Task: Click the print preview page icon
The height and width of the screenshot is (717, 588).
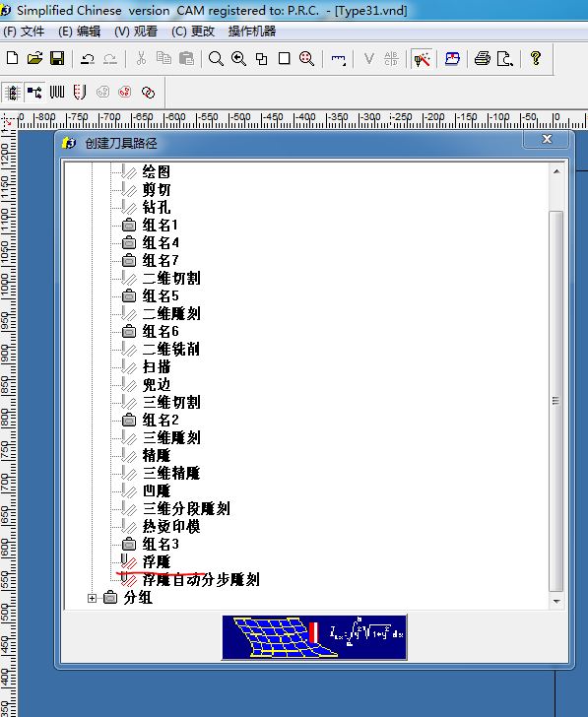Action: click(x=505, y=58)
